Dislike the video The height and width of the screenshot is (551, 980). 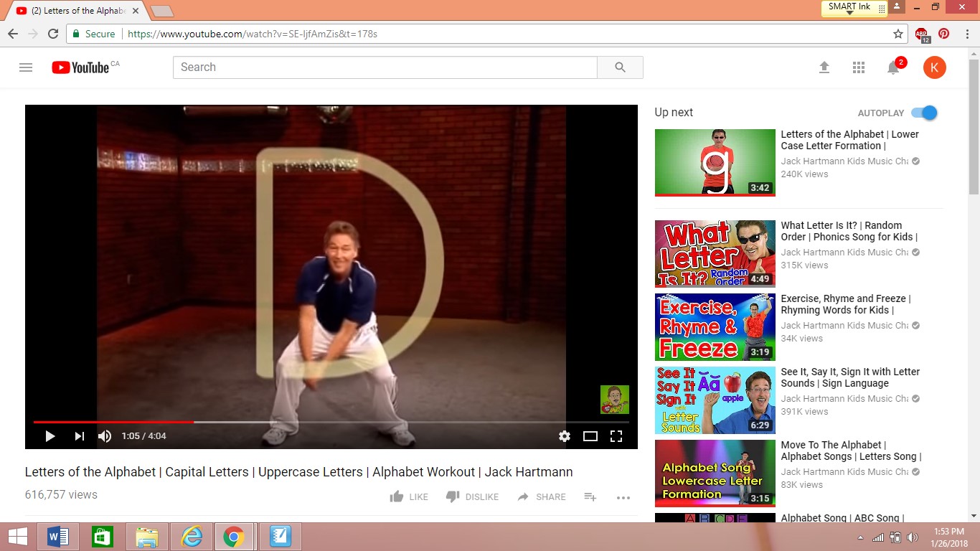tap(472, 496)
